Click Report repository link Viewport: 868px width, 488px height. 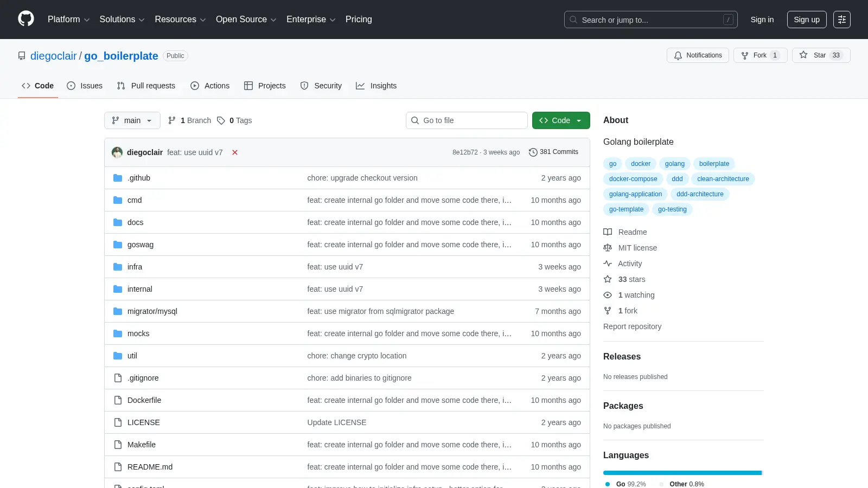pos(632,326)
